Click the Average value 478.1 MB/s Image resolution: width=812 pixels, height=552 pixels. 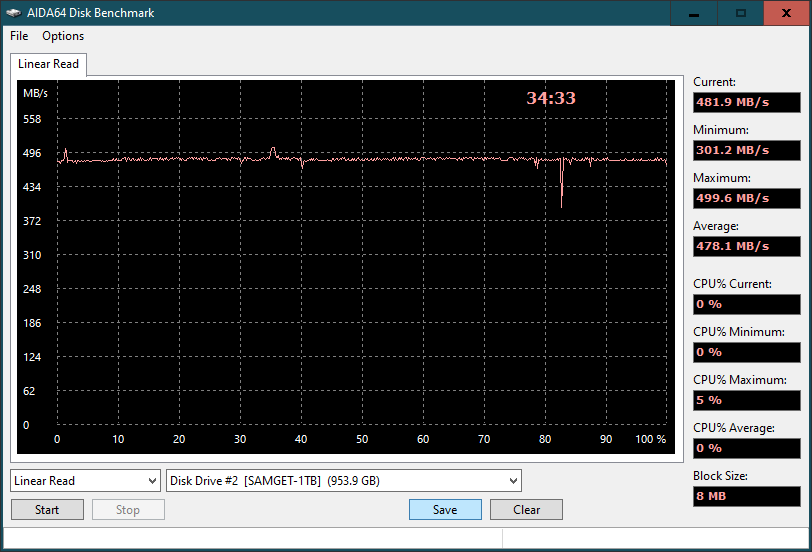747,246
